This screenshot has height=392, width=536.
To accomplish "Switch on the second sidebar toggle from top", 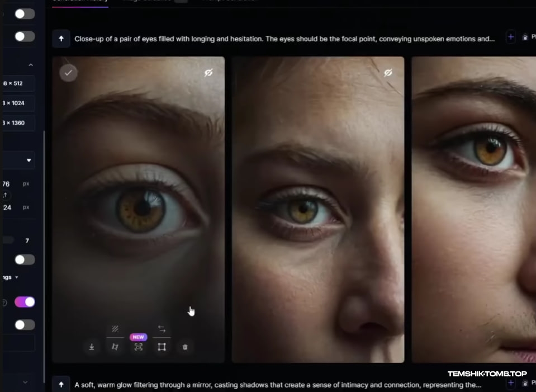I will coord(25,36).
